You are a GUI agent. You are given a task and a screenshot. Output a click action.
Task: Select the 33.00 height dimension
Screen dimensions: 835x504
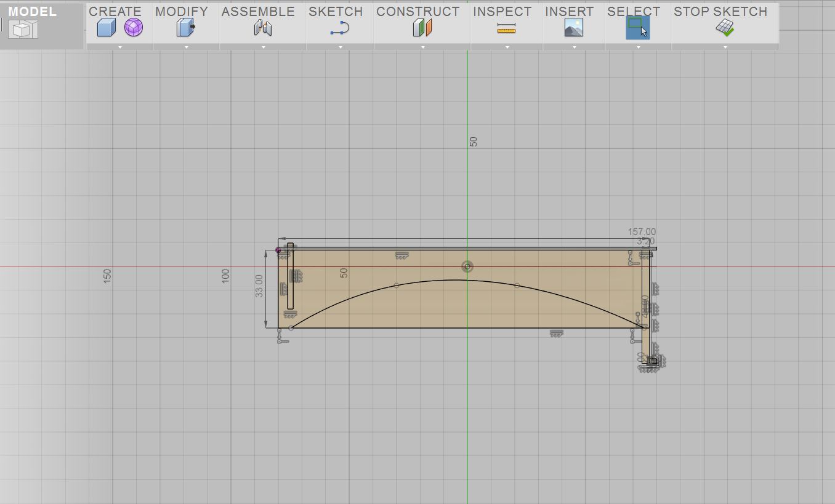click(x=259, y=286)
